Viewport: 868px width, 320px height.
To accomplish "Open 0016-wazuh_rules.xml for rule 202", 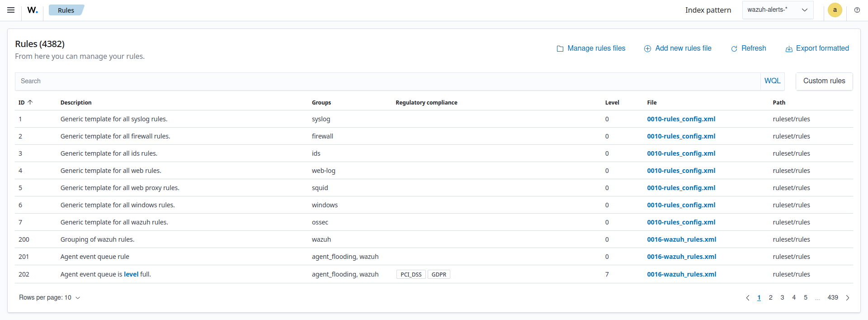I will click(681, 274).
